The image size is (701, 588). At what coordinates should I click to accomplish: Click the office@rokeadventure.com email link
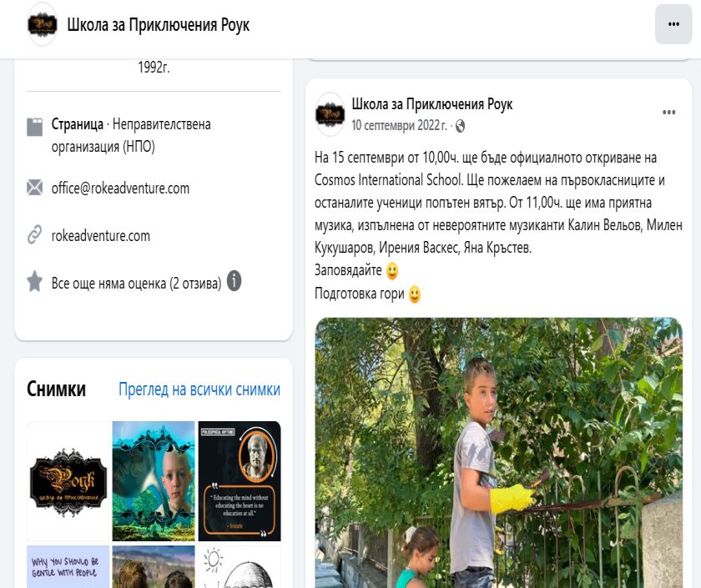pyautogui.click(x=120, y=188)
